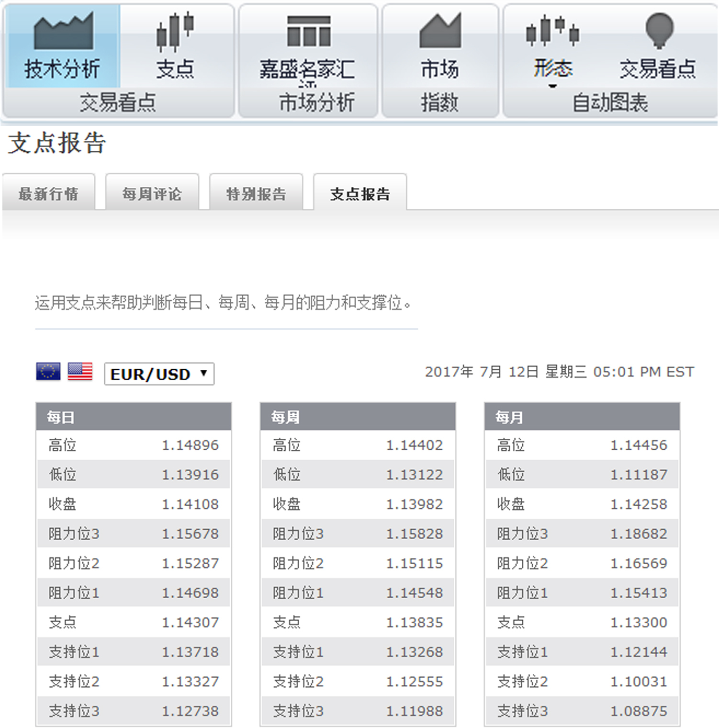Click the 指数 group label
The height and width of the screenshot is (728, 719).
click(440, 102)
